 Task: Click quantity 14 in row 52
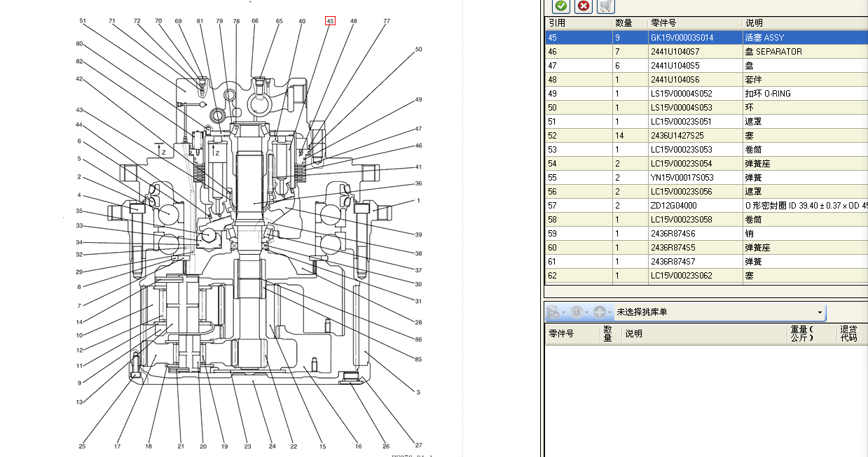[619, 136]
